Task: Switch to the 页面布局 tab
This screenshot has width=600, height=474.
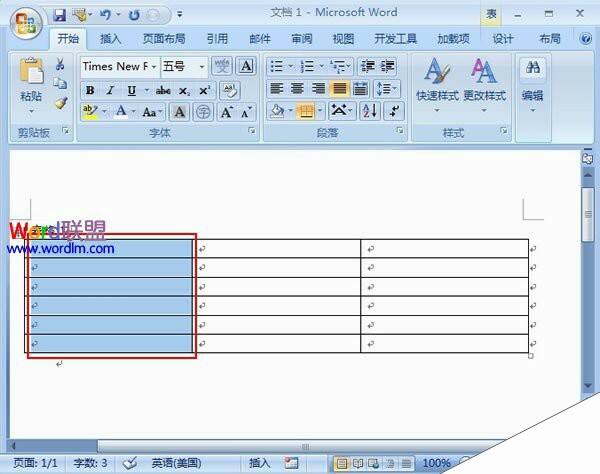Action: point(164,39)
